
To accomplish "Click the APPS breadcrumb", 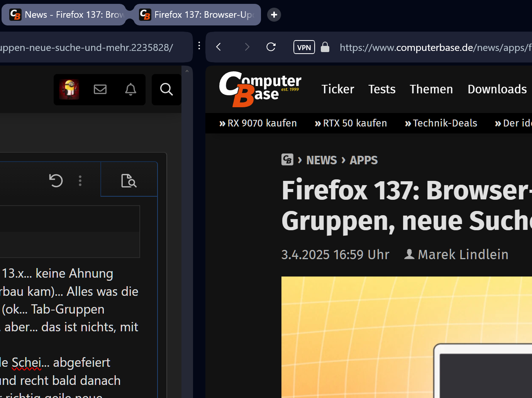I will coord(364,160).
